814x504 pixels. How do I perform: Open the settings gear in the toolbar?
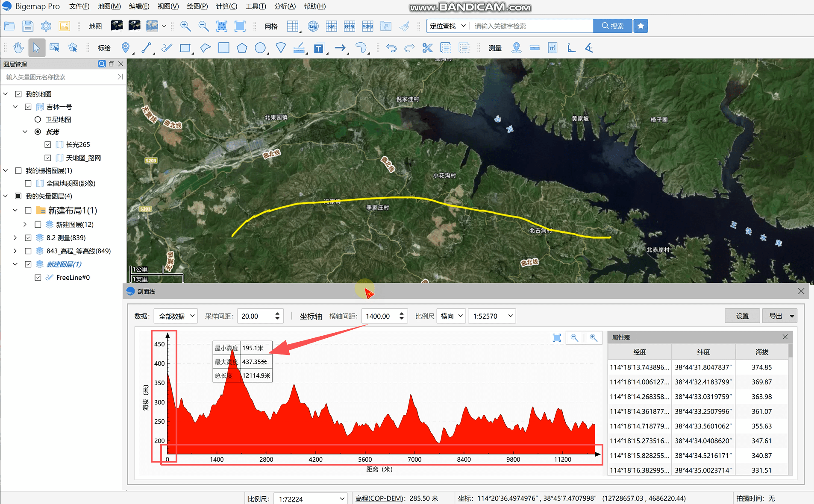[x=46, y=26]
